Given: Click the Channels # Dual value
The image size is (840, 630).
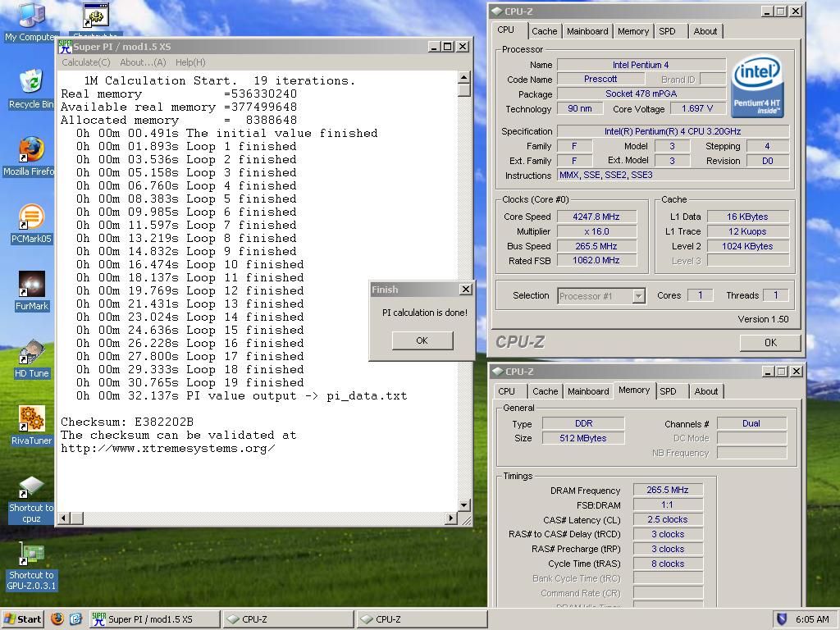Looking at the screenshot, I should click(751, 423).
